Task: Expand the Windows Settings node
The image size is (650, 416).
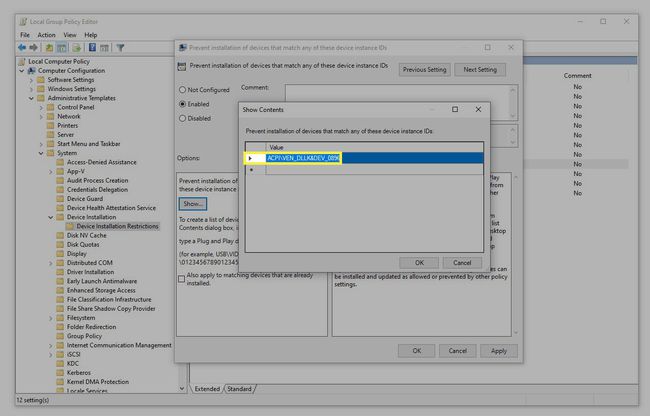Action: click(x=31, y=89)
